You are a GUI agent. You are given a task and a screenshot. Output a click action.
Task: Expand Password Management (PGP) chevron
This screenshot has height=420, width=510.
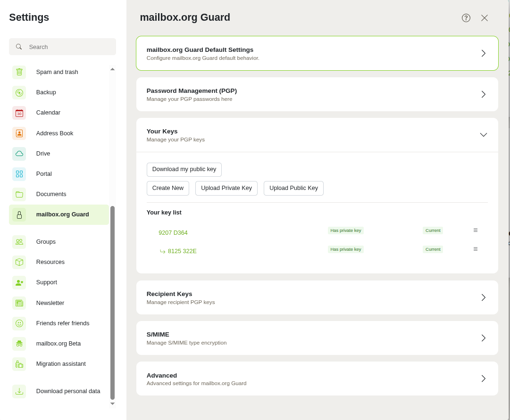pyautogui.click(x=483, y=94)
